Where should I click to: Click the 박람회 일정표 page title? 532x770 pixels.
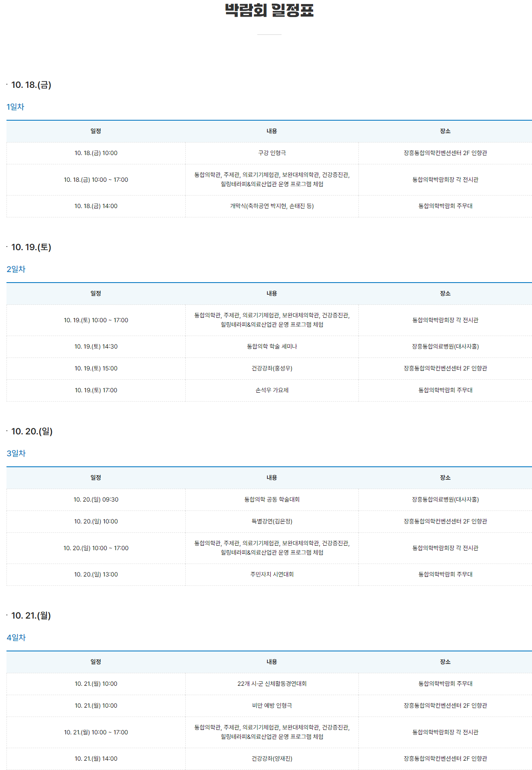point(269,10)
